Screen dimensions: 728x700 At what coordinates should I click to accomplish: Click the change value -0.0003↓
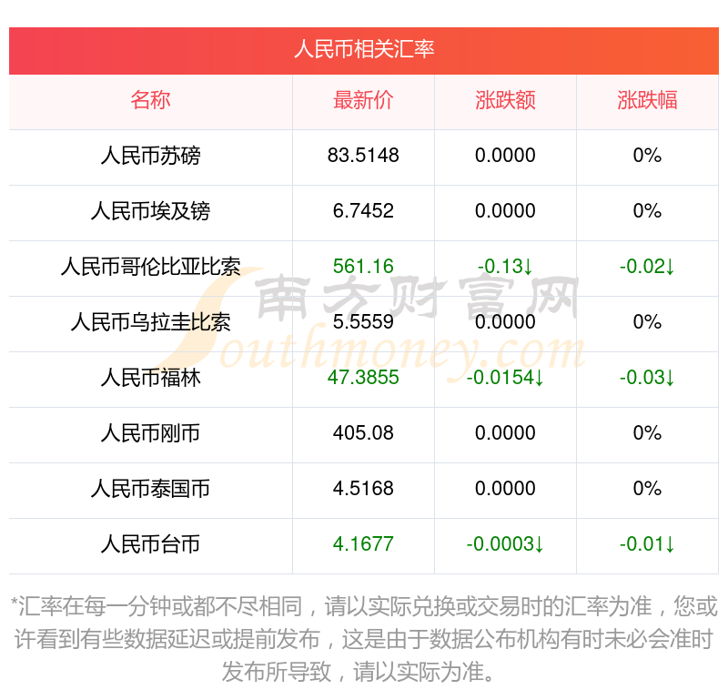coord(505,544)
